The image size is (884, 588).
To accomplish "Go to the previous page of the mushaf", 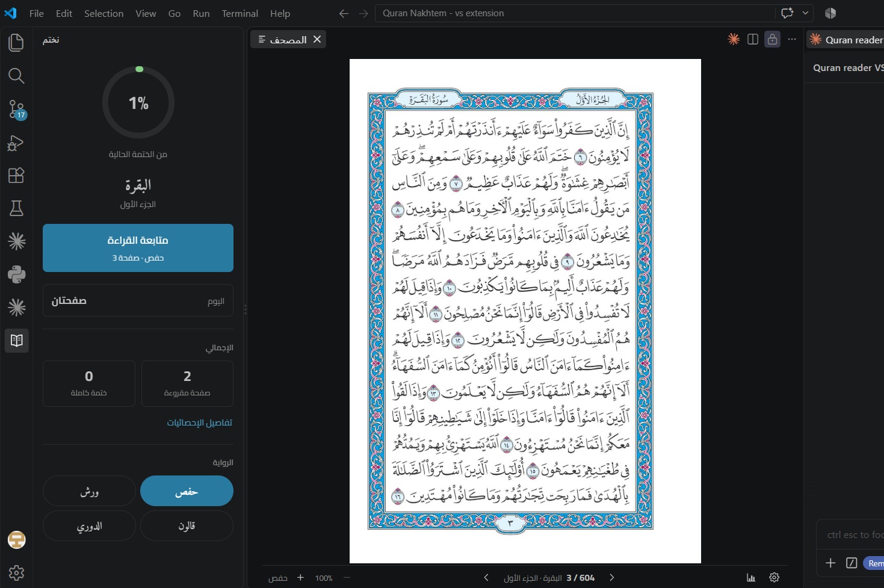I will point(486,577).
